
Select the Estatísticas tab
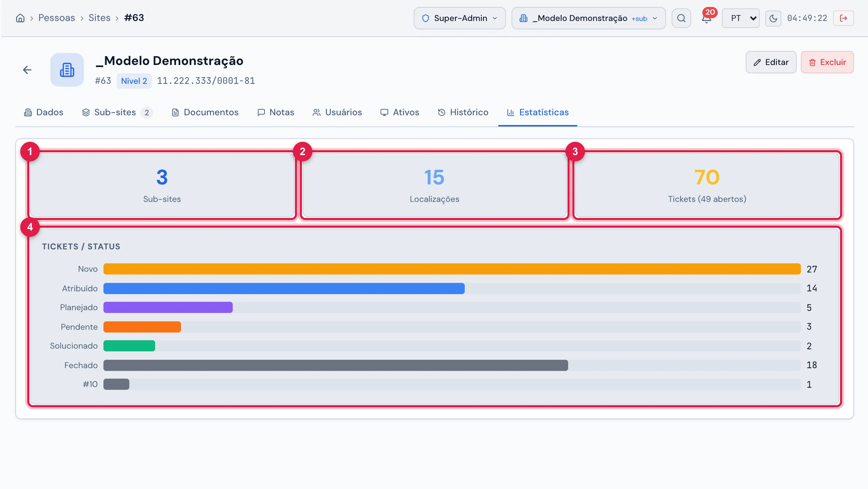pyautogui.click(x=538, y=112)
